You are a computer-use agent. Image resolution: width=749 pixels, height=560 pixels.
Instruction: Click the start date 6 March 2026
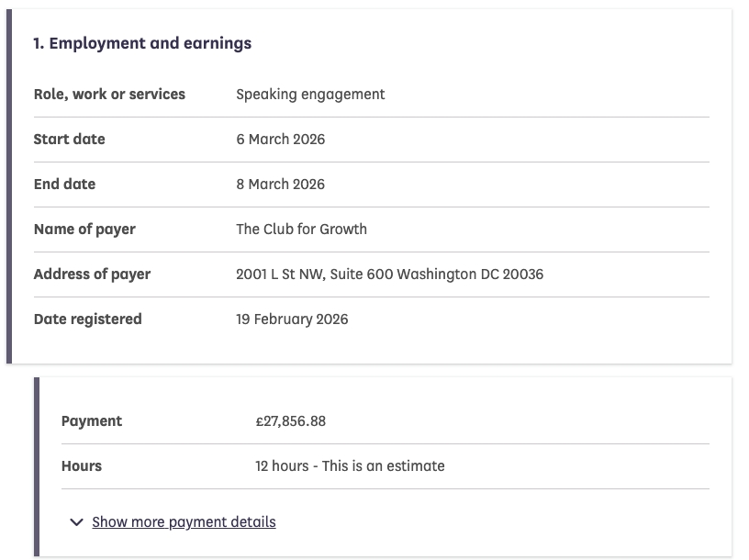pos(280,140)
